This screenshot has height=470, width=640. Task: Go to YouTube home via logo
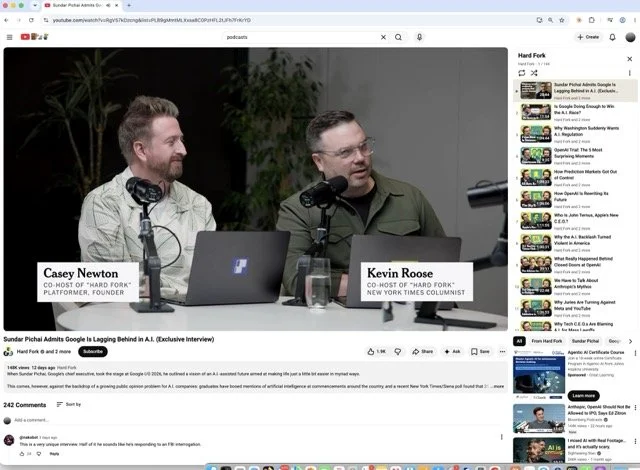point(35,37)
